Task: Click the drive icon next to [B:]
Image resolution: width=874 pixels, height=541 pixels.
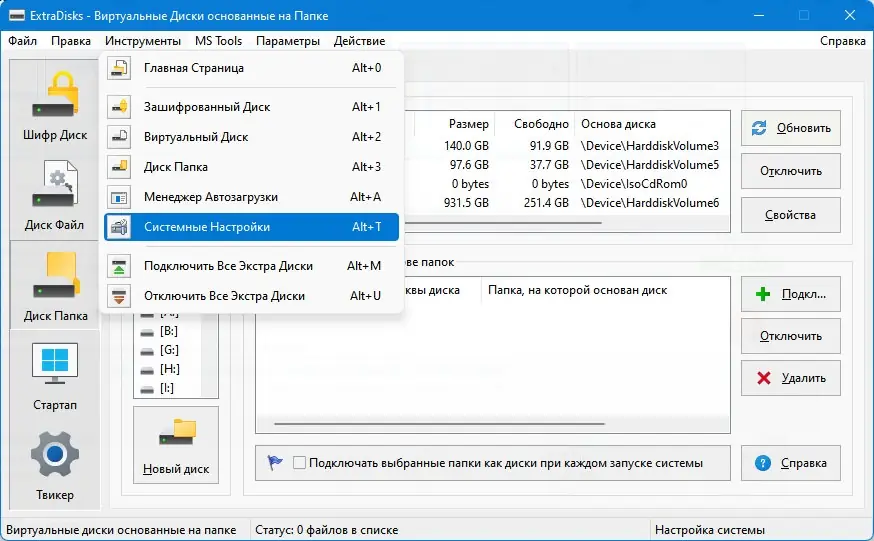Action: click(147, 333)
